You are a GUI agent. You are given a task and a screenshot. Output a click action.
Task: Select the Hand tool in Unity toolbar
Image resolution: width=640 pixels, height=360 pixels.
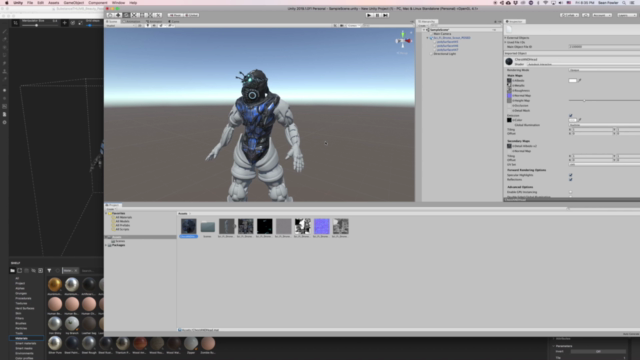[110, 15]
